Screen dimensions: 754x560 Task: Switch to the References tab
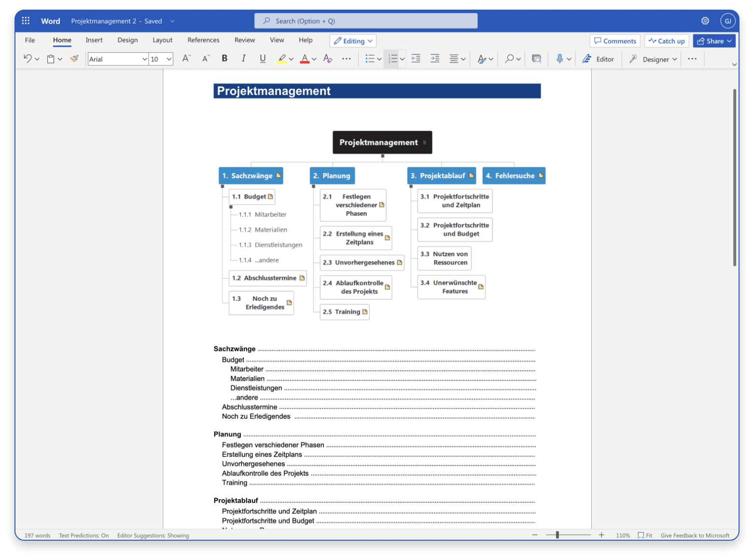[x=203, y=40]
